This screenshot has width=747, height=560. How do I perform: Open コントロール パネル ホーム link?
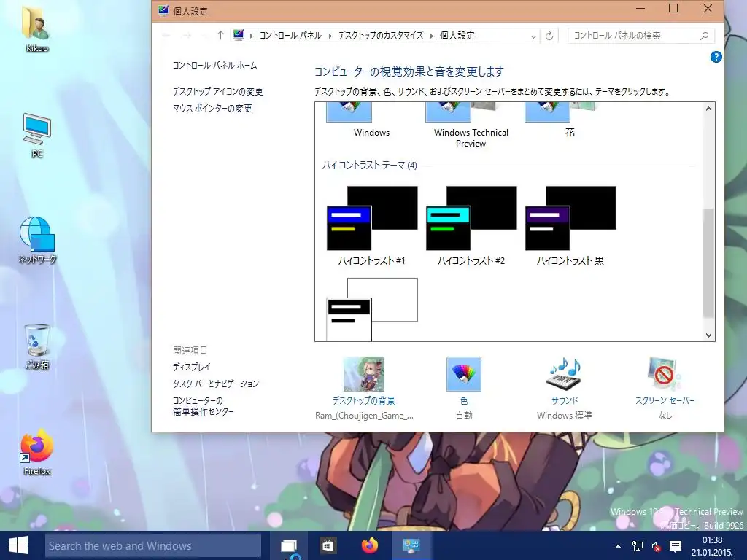pyautogui.click(x=214, y=65)
